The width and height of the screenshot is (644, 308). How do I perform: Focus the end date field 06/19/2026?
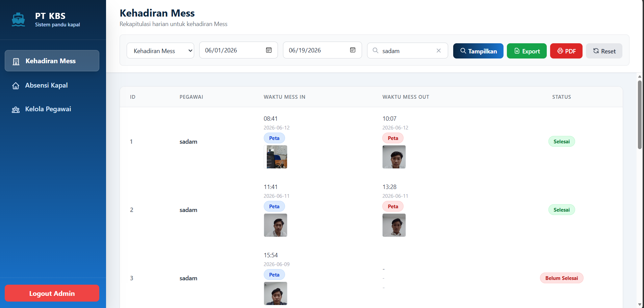pos(322,50)
